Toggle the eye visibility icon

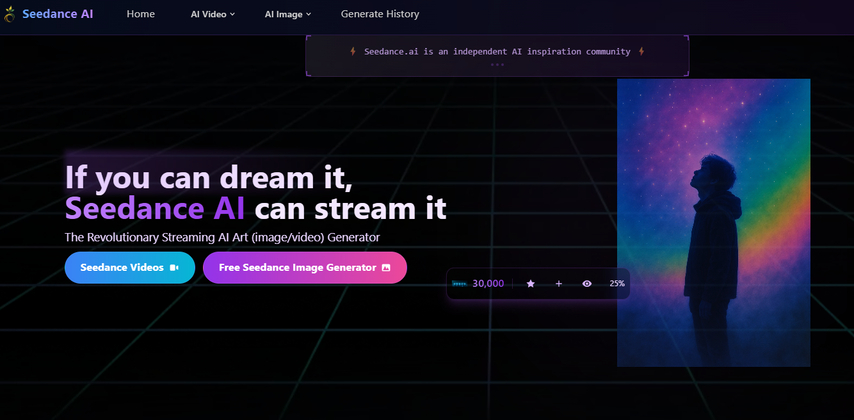click(587, 284)
